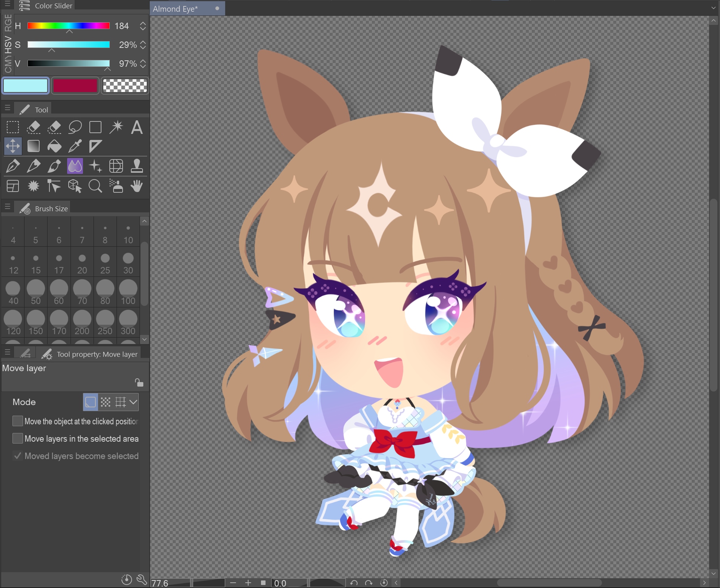720x588 pixels.
Task: Switch to the Almond Eye canvas tab
Action: click(x=175, y=9)
